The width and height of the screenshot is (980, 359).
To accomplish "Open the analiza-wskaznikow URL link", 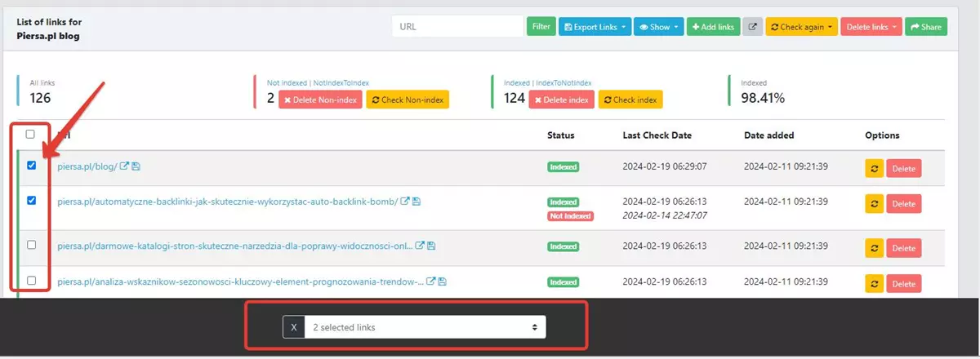I will (x=240, y=282).
